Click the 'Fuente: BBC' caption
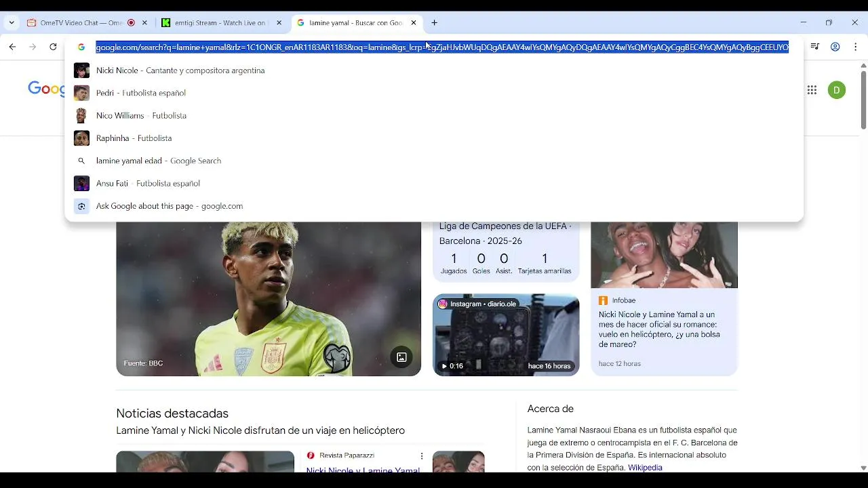This screenshot has width=868, height=488. click(x=143, y=363)
